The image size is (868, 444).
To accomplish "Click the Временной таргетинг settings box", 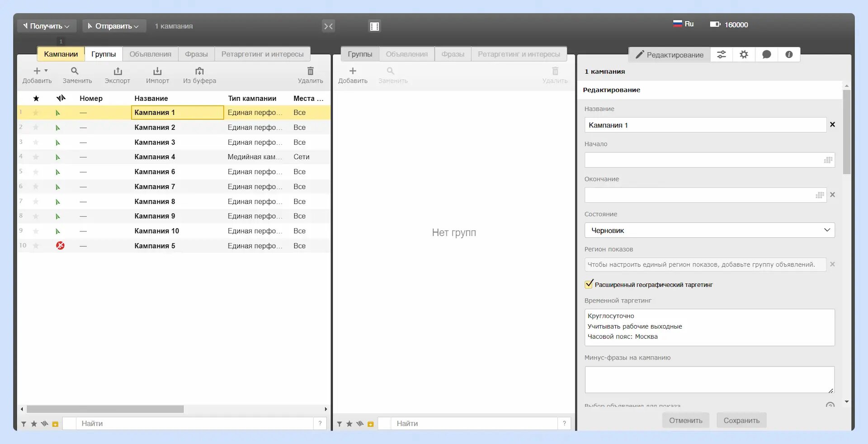I will click(x=709, y=327).
